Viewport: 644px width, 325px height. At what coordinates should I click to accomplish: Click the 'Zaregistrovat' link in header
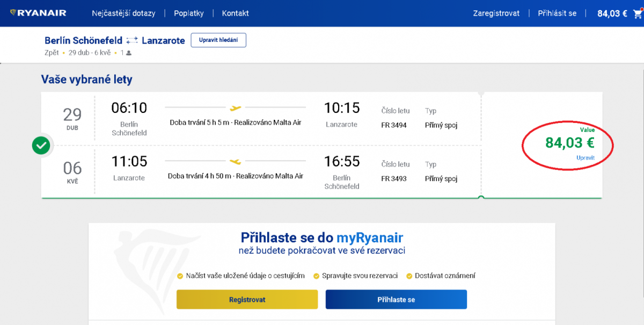pos(496,13)
